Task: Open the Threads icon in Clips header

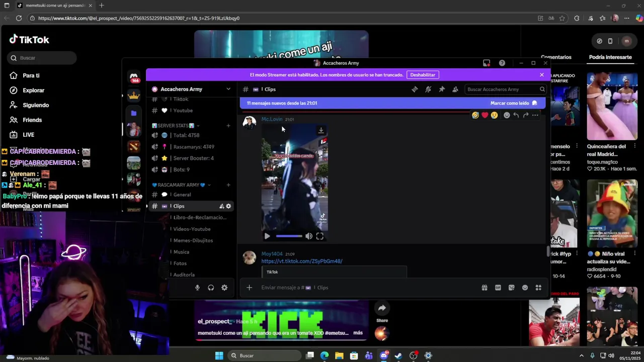Action: 415,89
